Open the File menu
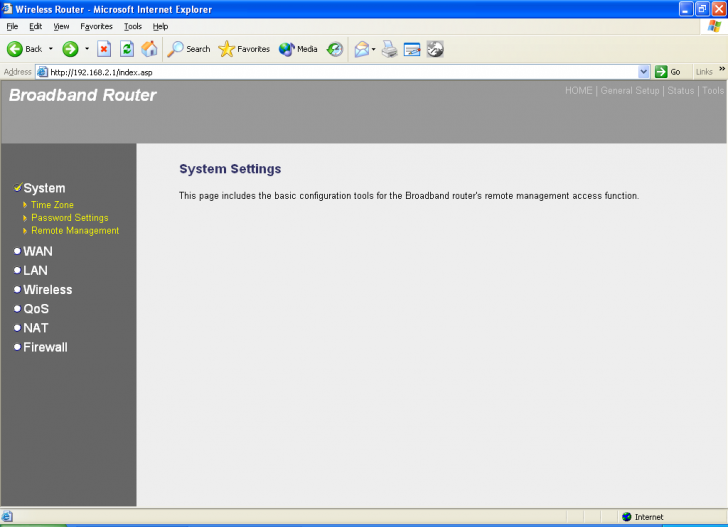The height and width of the screenshot is (527, 728). 12,26
